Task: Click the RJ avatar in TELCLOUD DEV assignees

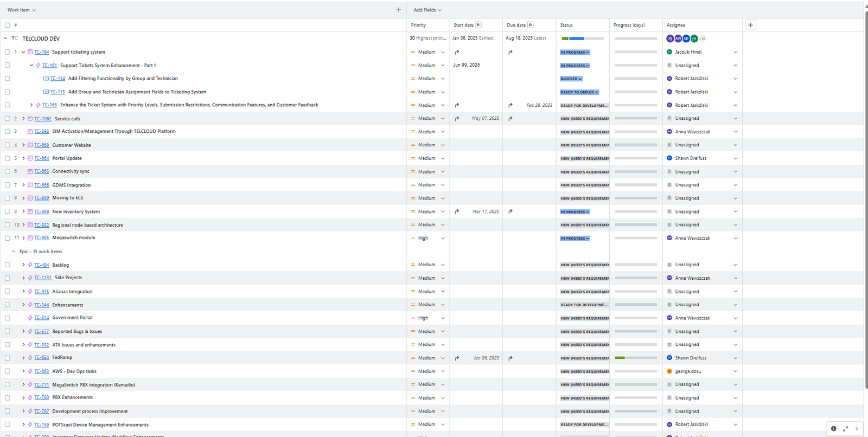Action: coord(670,38)
